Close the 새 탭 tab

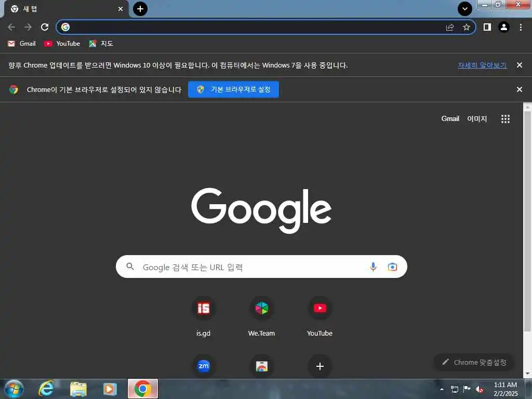coord(121,9)
